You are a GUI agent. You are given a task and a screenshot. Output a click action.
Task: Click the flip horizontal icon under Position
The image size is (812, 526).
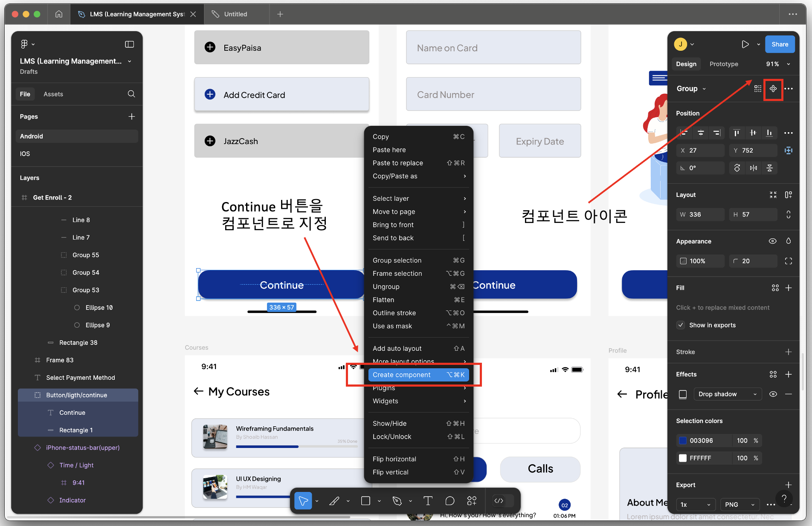click(753, 168)
